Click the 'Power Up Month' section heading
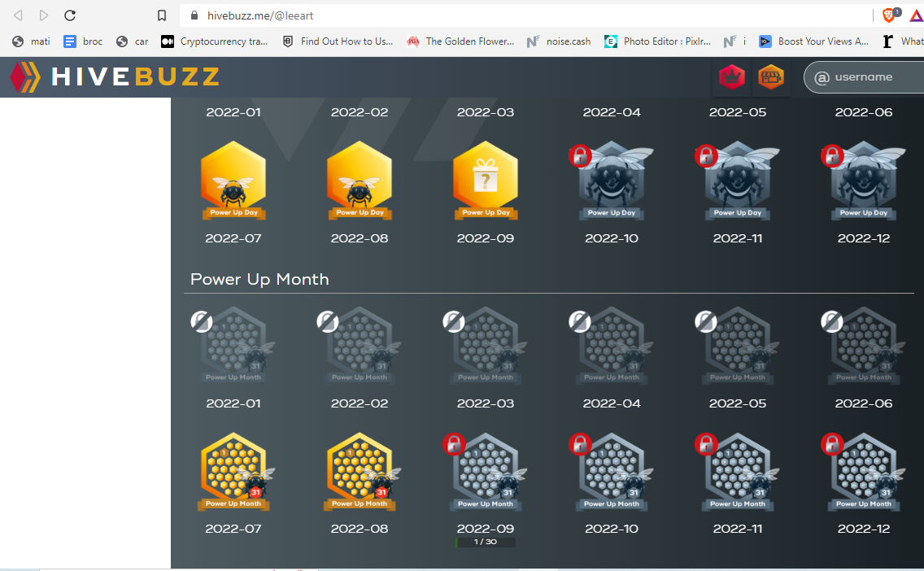The width and height of the screenshot is (924, 571). 259,279
